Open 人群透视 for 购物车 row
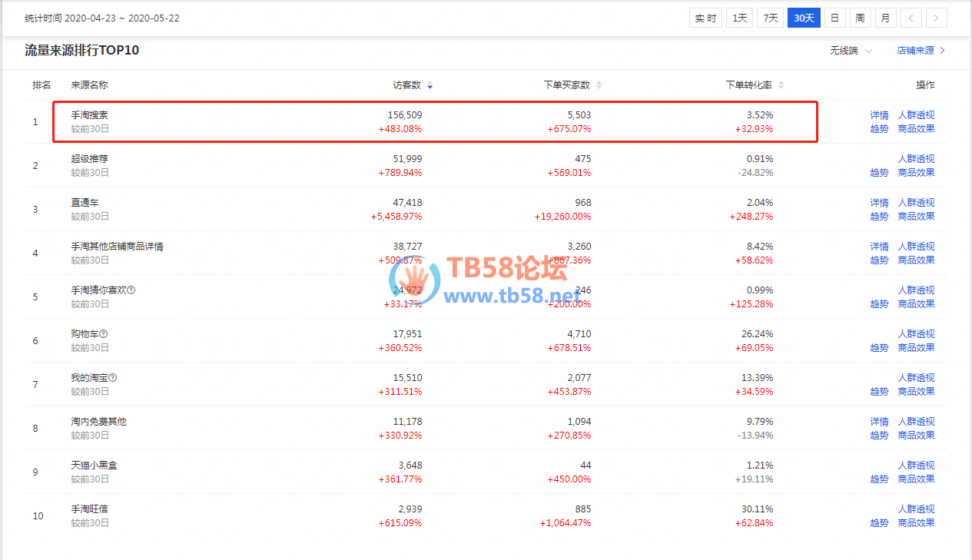The height and width of the screenshot is (560, 972). click(x=916, y=334)
